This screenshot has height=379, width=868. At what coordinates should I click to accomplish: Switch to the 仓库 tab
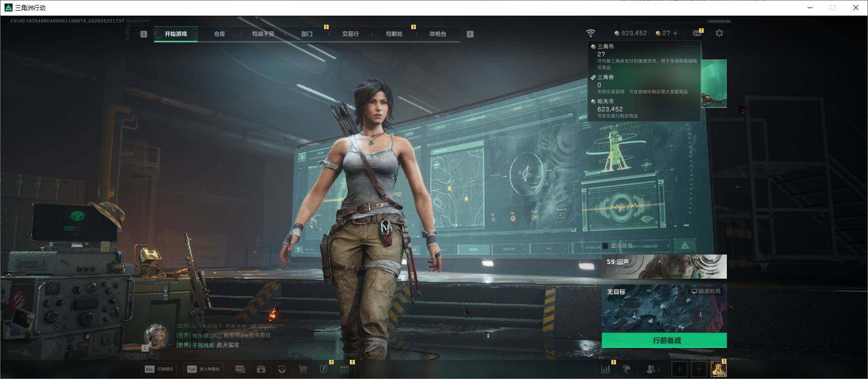click(219, 34)
